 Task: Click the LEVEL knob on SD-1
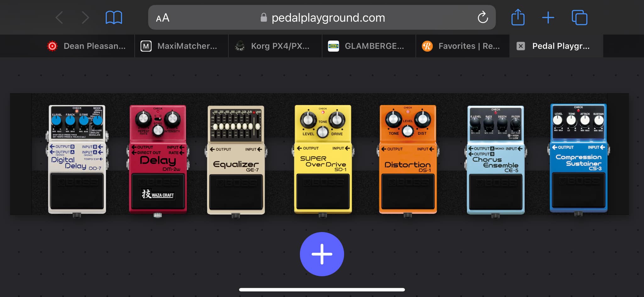click(308, 120)
